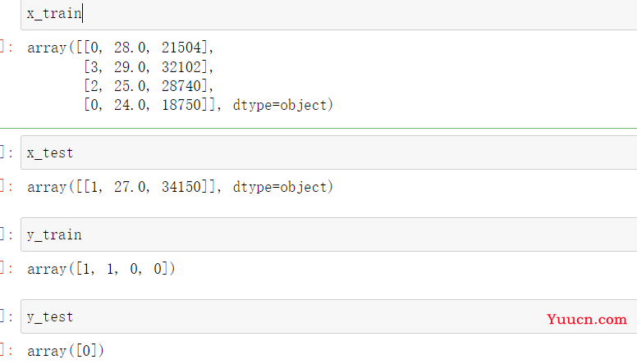Place cursor in the y_test cell

pos(287,316)
